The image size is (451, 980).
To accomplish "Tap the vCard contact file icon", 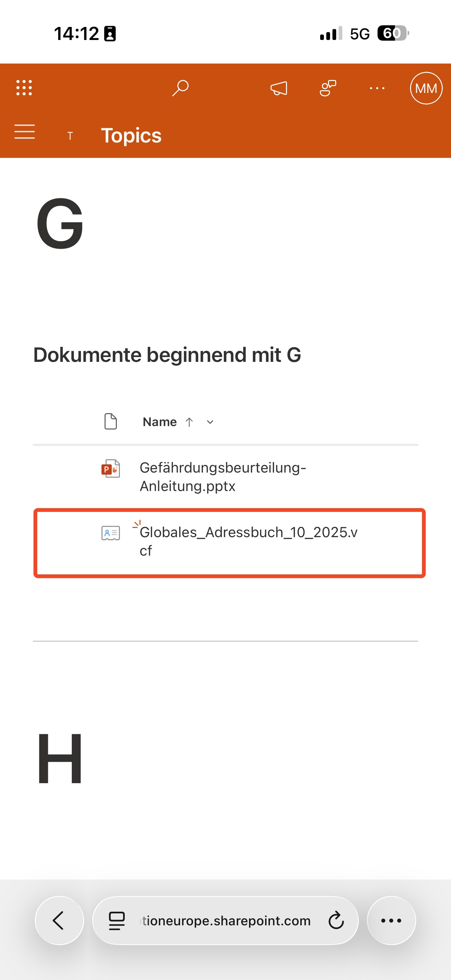I will tap(111, 533).
